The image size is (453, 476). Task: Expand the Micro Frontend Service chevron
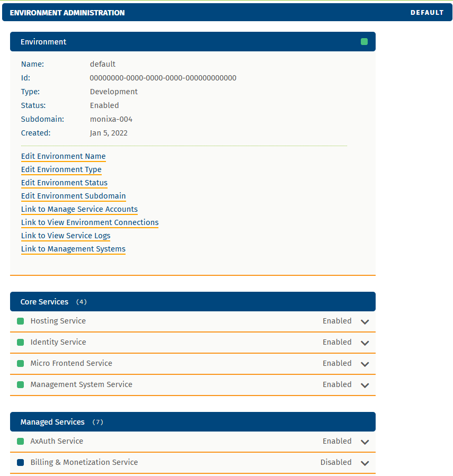point(365,364)
